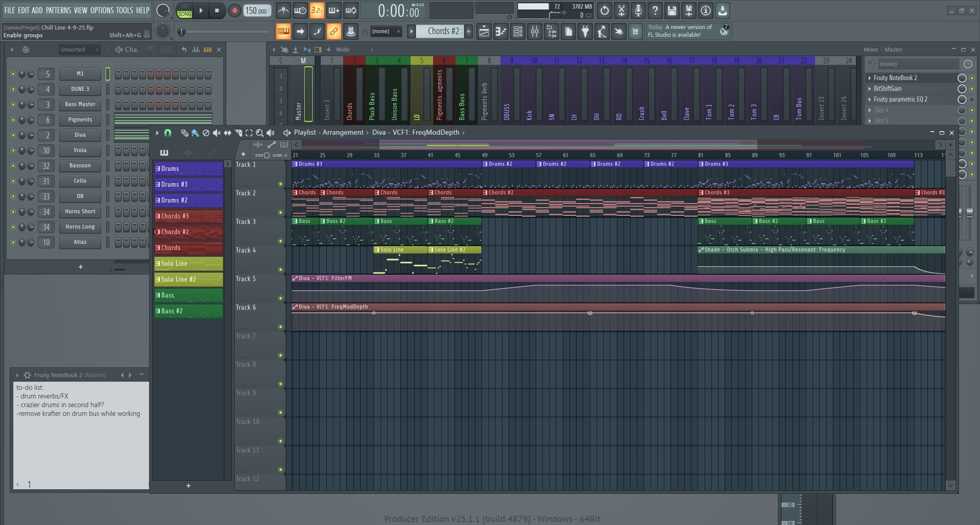The width and height of the screenshot is (980, 525).
Task: Add a new channel with plus button
Action: tap(80, 267)
